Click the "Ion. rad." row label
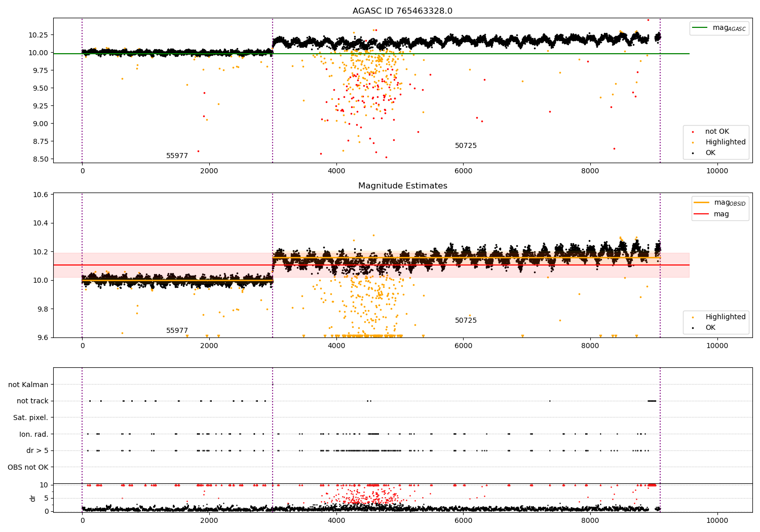The image size is (760, 532). tap(34, 434)
